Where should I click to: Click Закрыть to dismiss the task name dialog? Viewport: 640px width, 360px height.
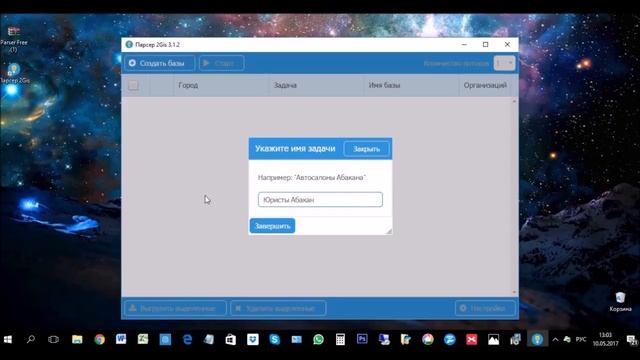[366, 149]
